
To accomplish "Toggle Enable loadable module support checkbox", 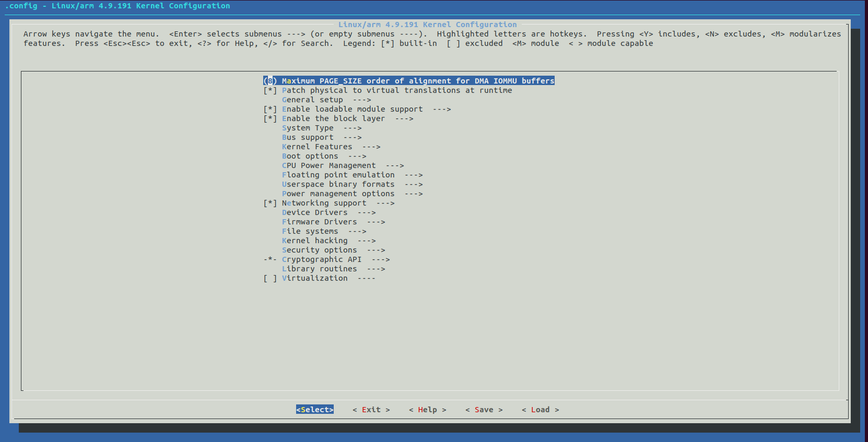I will pyautogui.click(x=270, y=109).
